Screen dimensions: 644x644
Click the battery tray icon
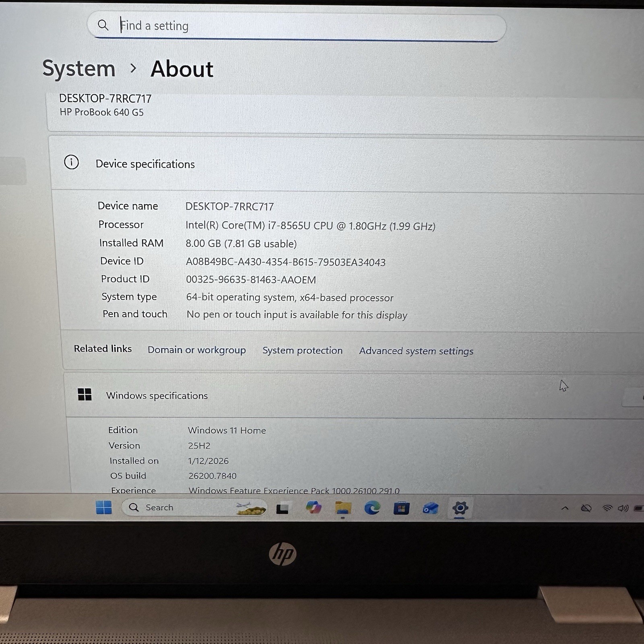tap(639, 508)
